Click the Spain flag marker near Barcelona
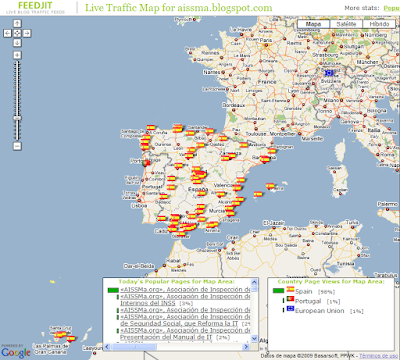 coord(265,159)
